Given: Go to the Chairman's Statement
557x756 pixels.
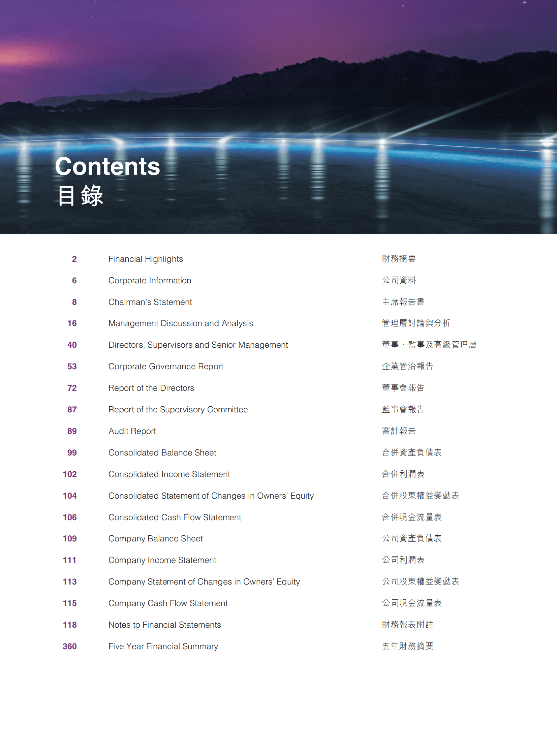Looking at the screenshot, I should (150, 302).
